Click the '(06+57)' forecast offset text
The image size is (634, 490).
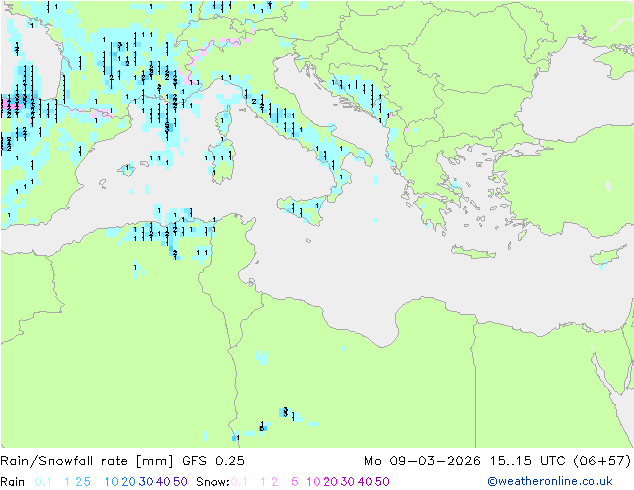pyautogui.click(x=602, y=461)
